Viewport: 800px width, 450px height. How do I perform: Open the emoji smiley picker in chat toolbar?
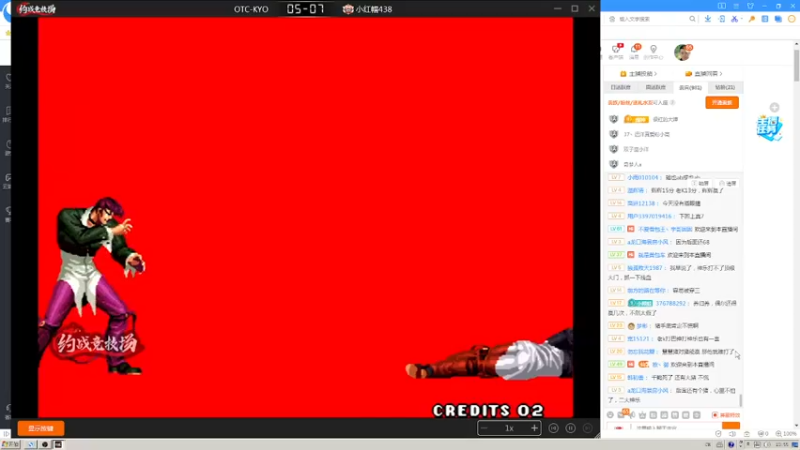(x=610, y=415)
